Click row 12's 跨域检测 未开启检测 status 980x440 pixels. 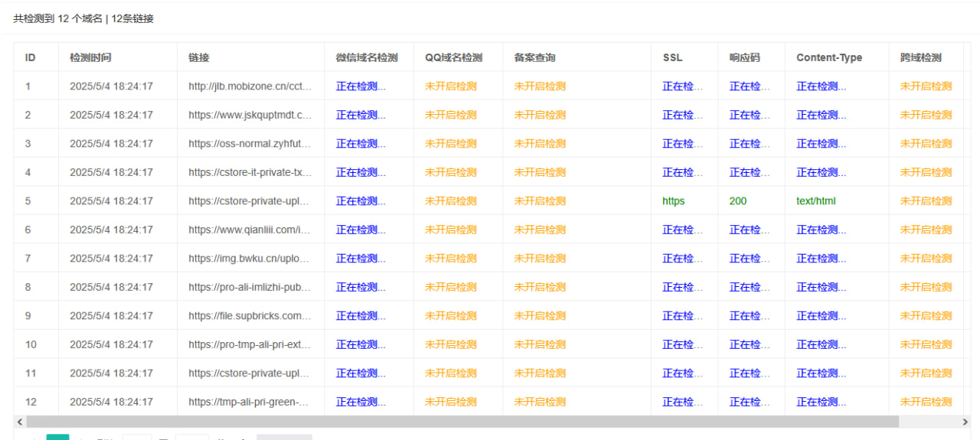click(926, 402)
